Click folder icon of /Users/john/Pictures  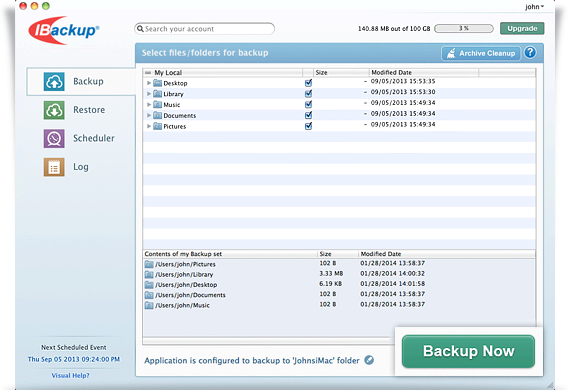[x=149, y=264]
